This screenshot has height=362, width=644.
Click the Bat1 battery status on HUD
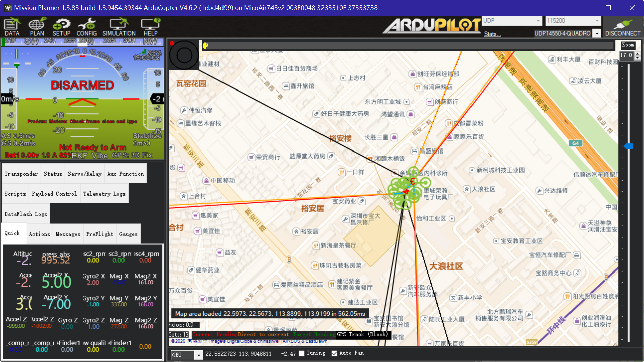(x=38, y=155)
